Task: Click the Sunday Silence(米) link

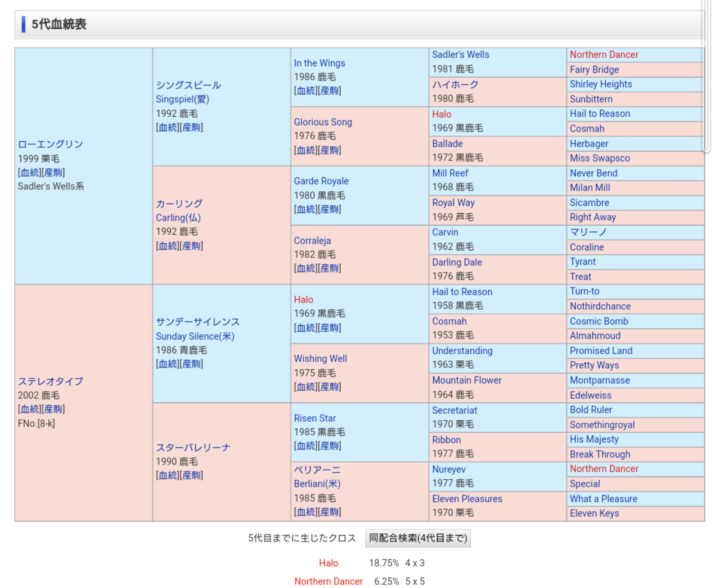Action: coord(195,336)
